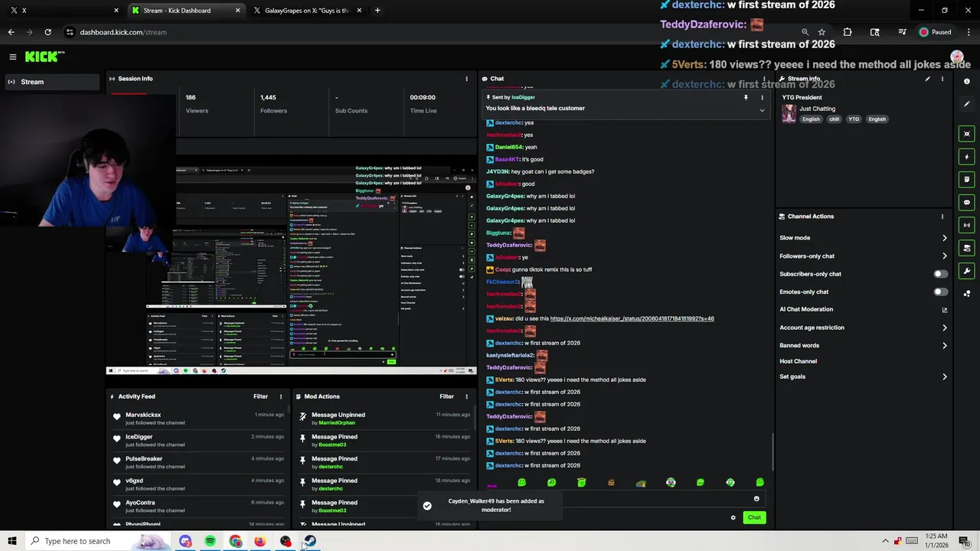This screenshot has height=551, width=980.
Task: Open a new browser tab
Action: point(377,11)
